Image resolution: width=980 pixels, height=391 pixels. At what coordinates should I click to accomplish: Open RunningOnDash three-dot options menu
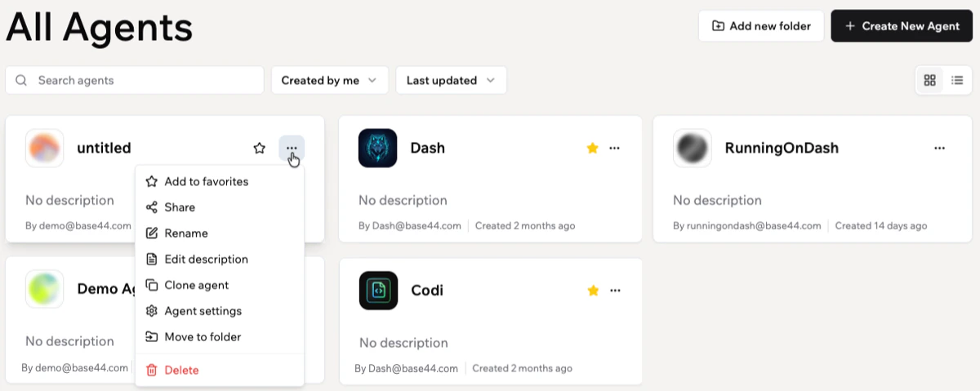click(939, 148)
